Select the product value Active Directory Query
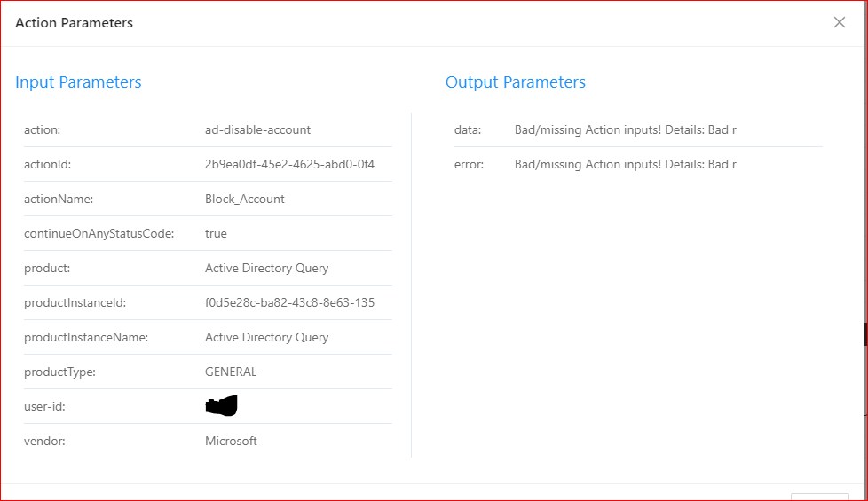This screenshot has width=868, height=501. click(x=266, y=268)
